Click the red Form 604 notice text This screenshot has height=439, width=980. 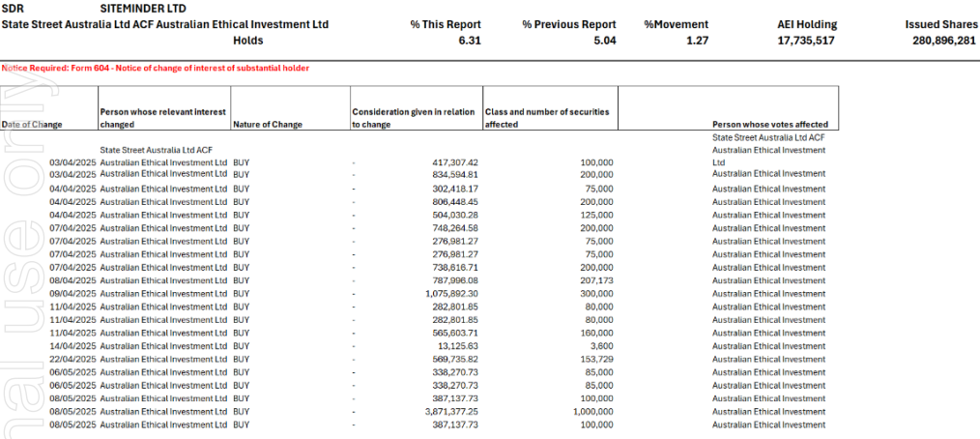(156, 69)
